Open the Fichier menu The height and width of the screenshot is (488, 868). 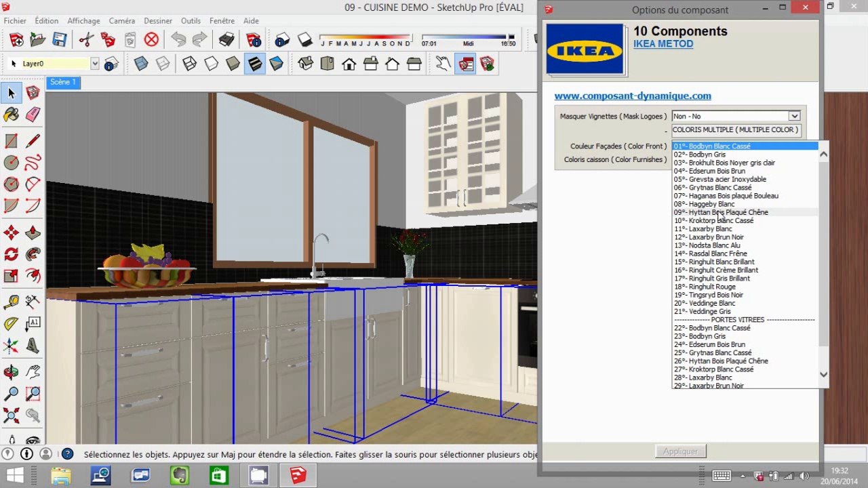click(x=15, y=21)
